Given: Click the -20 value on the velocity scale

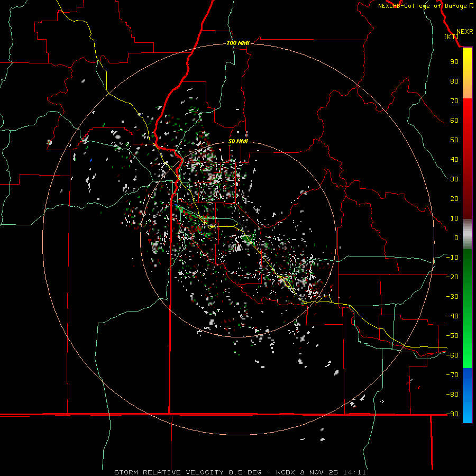Looking at the screenshot, I should coord(452,277).
